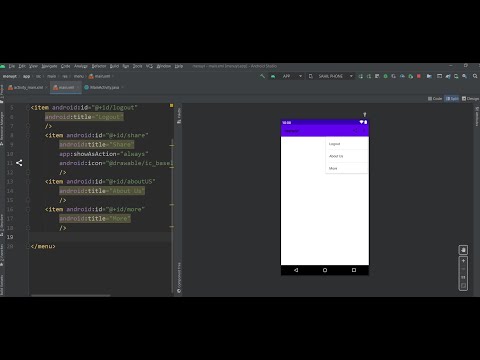Switch editor to Code view mode
The width and height of the screenshot is (480, 360).
click(435, 99)
